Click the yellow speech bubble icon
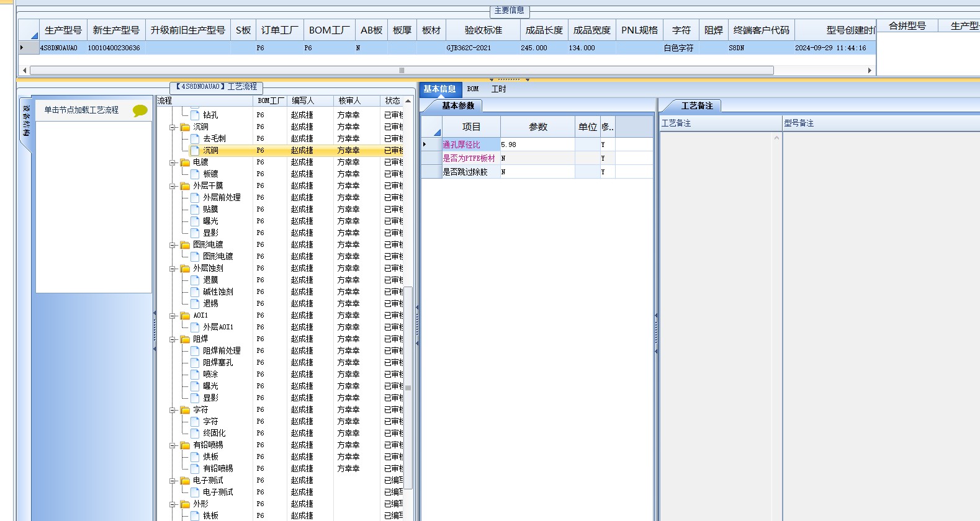Screen dimensions: 980x521 coord(140,110)
